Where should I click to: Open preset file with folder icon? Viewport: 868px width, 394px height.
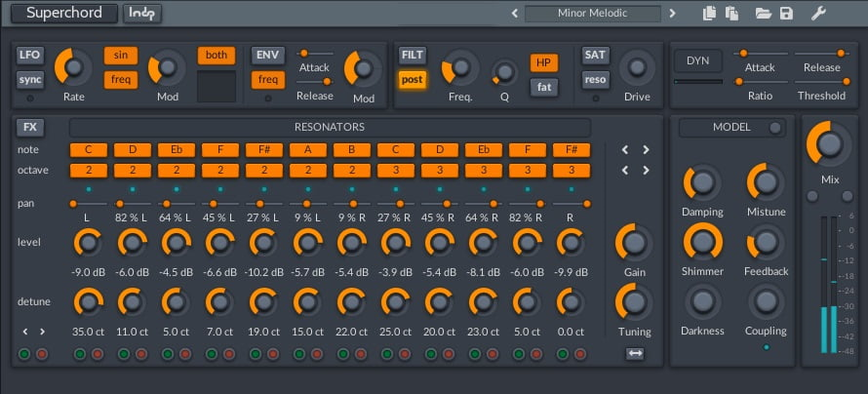(x=764, y=14)
